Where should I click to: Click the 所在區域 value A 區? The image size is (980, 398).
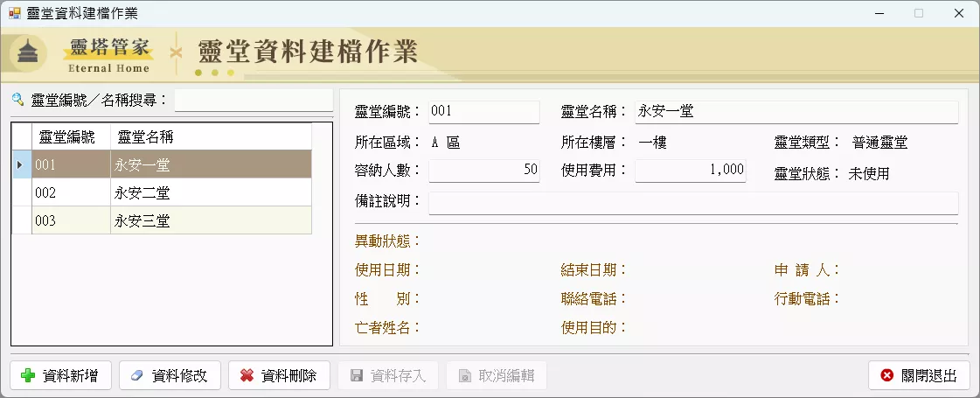pos(446,143)
